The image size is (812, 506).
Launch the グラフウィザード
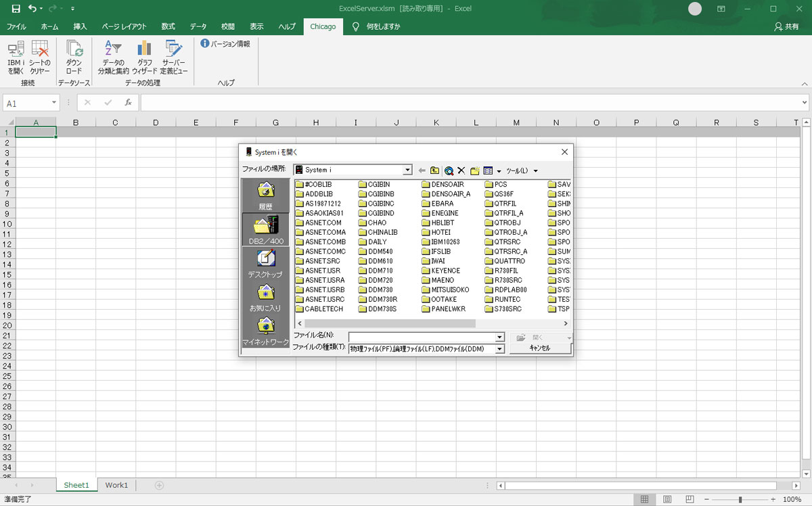[x=145, y=57]
